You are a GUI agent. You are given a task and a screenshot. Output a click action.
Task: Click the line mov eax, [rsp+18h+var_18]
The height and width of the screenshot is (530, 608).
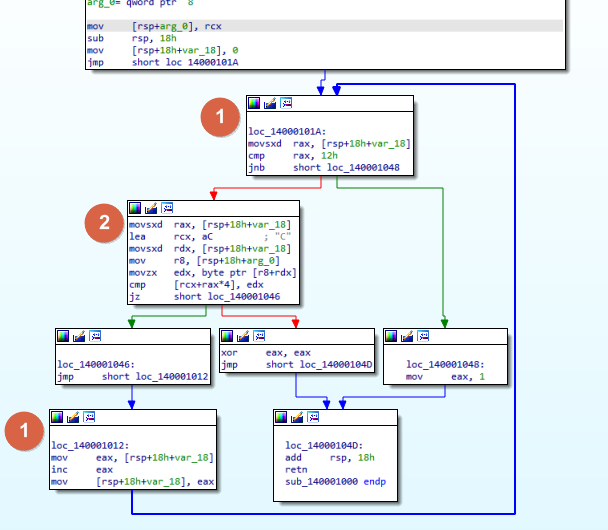(133, 457)
